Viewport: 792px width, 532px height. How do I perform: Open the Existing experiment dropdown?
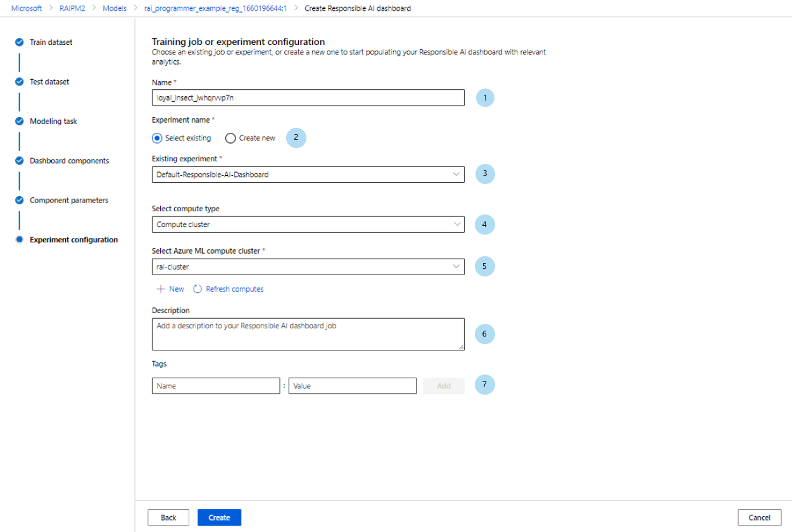(x=308, y=175)
